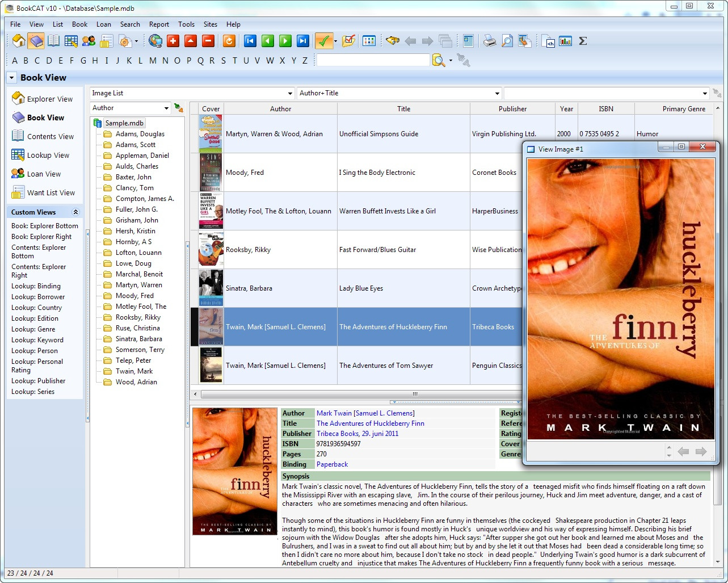Add a new record with red plus icon
This screenshot has height=583, width=728.
pos(173,41)
